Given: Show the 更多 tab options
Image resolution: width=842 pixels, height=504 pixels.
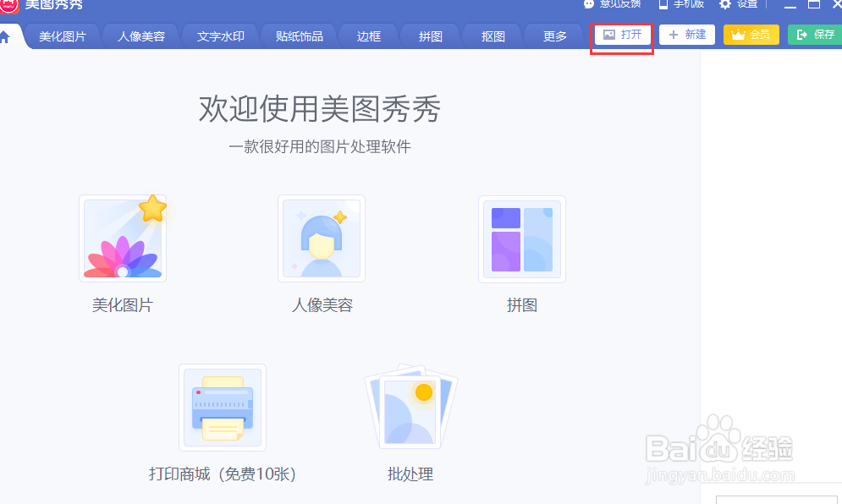Looking at the screenshot, I should click(x=555, y=36).
